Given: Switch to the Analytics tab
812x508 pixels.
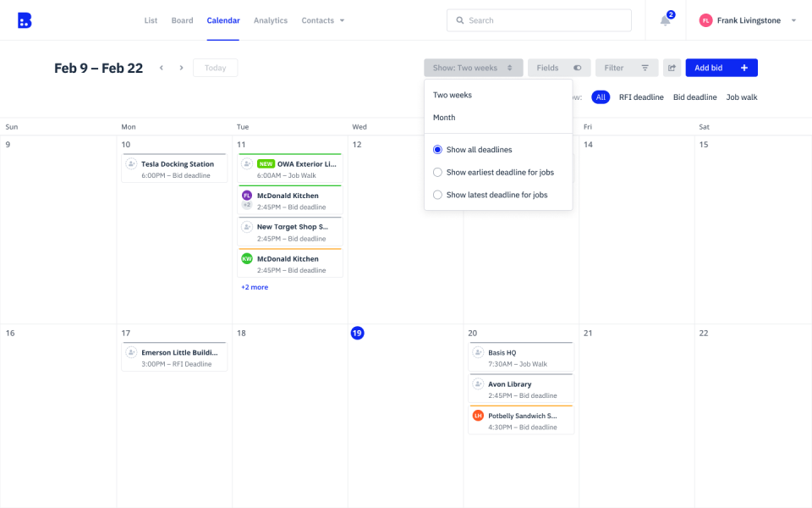Looking at the screenshot, I should click(x=271, y=20).
